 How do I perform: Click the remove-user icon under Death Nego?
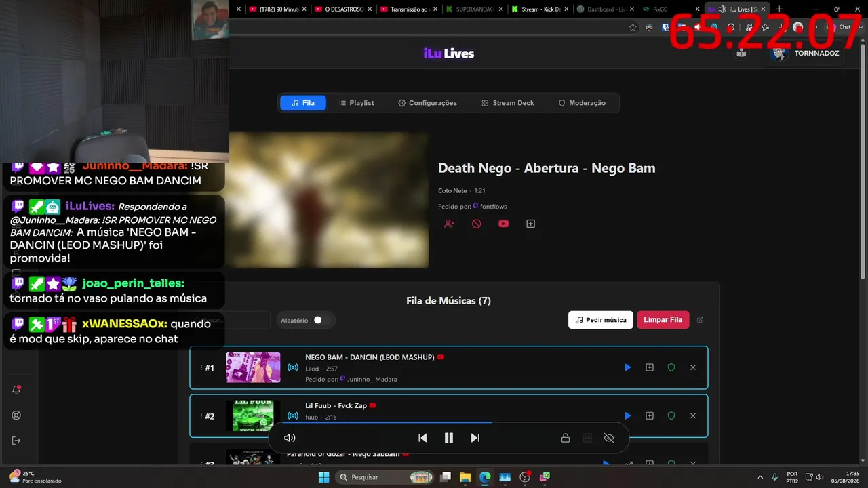click(x=449, y=224)
